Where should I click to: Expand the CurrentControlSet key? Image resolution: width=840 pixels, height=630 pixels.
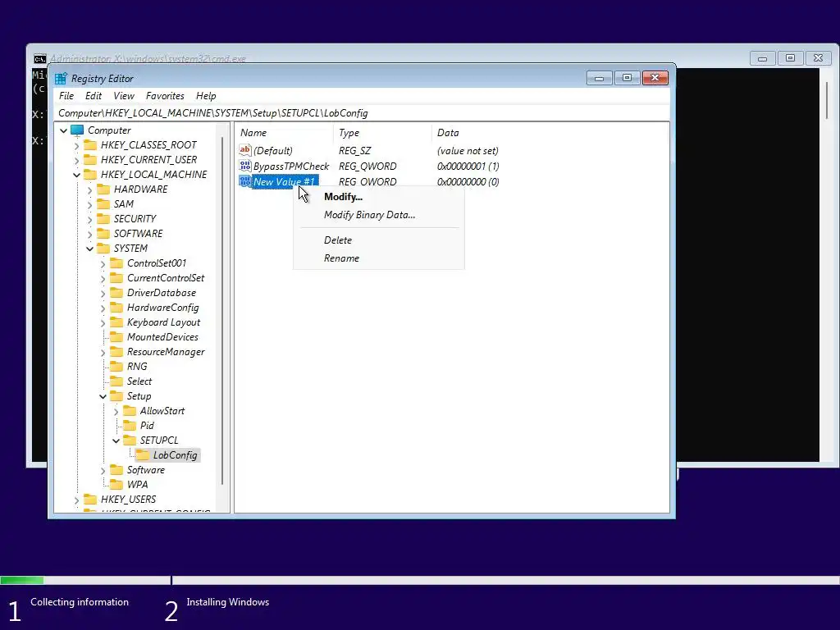(103, 278)
